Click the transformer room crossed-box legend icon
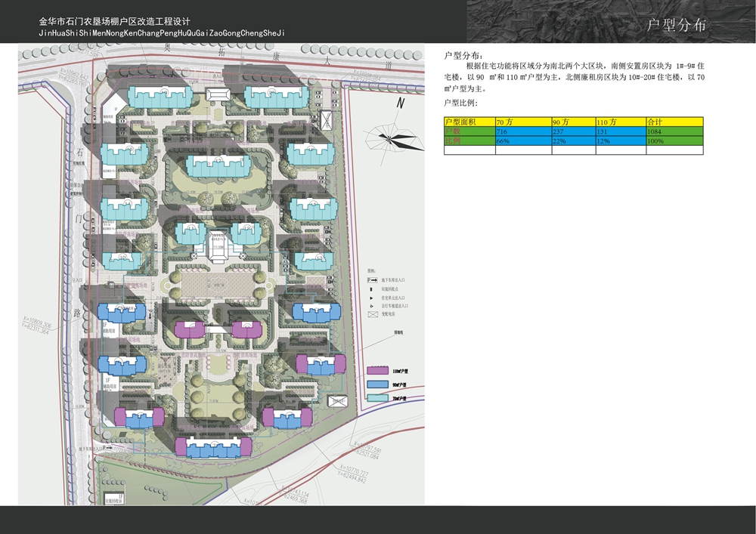Screen dimensions: 756x534 371,316
